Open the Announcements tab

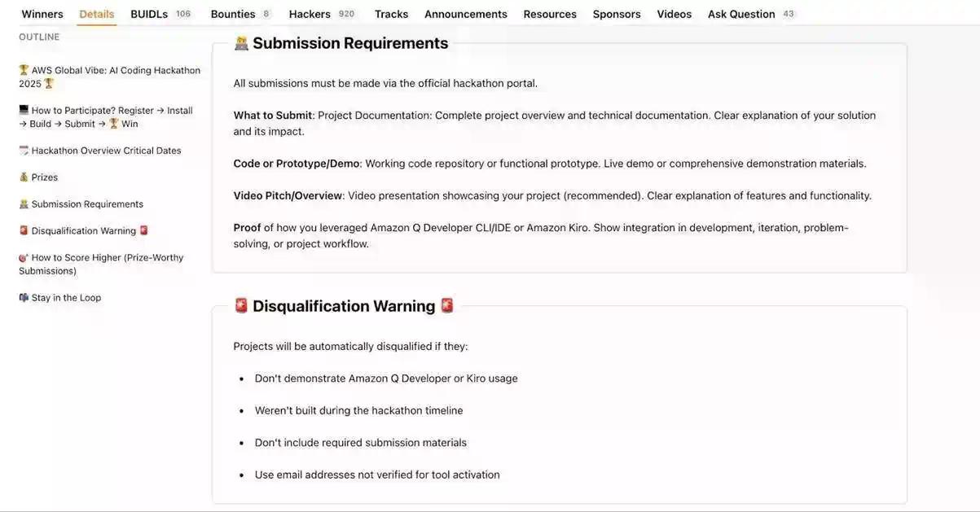coord(465,14)
